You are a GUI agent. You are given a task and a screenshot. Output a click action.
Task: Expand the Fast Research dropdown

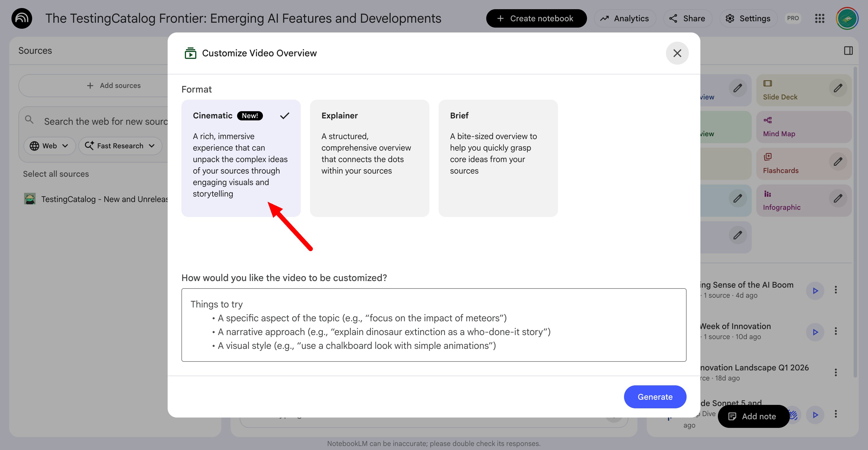click(x=120, y=146)
